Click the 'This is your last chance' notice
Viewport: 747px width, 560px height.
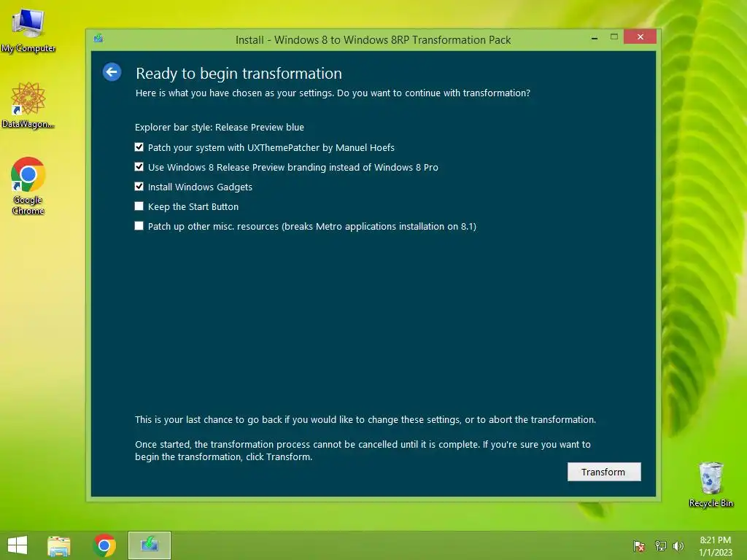(x=365, y=419)
